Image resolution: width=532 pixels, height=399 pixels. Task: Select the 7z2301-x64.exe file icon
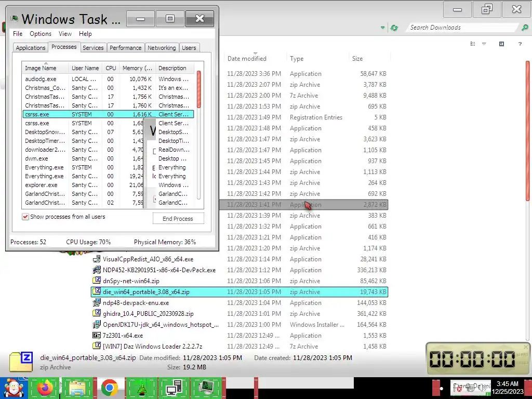point(97,335)
